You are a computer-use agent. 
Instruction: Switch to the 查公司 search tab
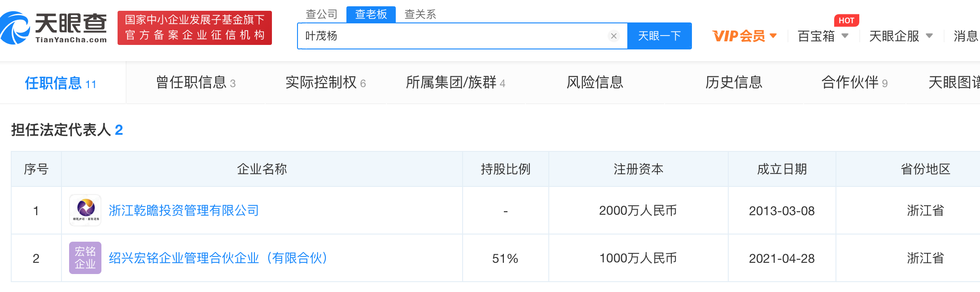321,14
